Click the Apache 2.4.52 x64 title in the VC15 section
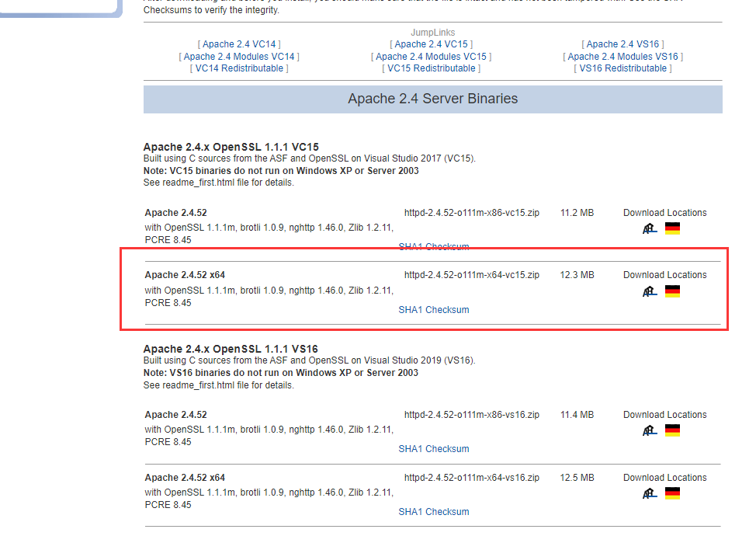The image size is (756, 543). [185, 275]
